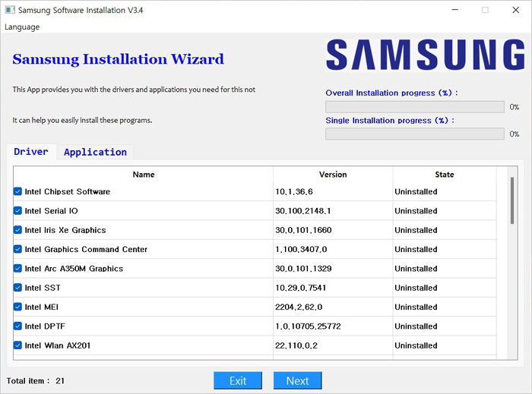This screenshot has width=532, height=394.
Task: Close the Samsung Software Installation window
Action: 516,10
